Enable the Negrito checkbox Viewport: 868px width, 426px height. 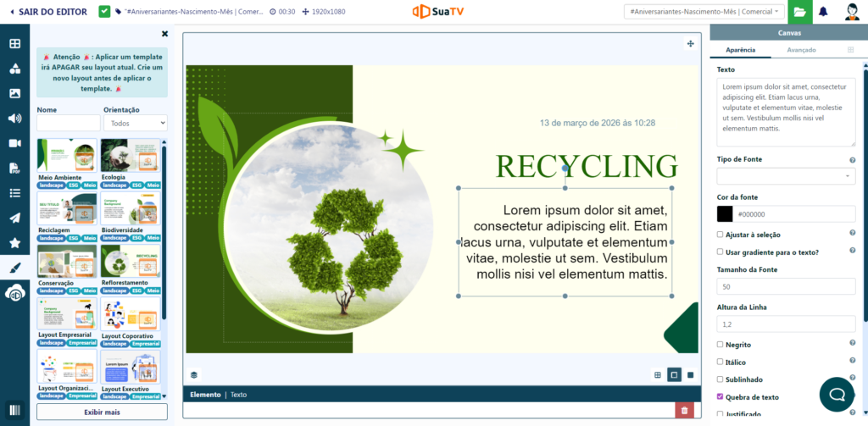(x=721, y=345)
